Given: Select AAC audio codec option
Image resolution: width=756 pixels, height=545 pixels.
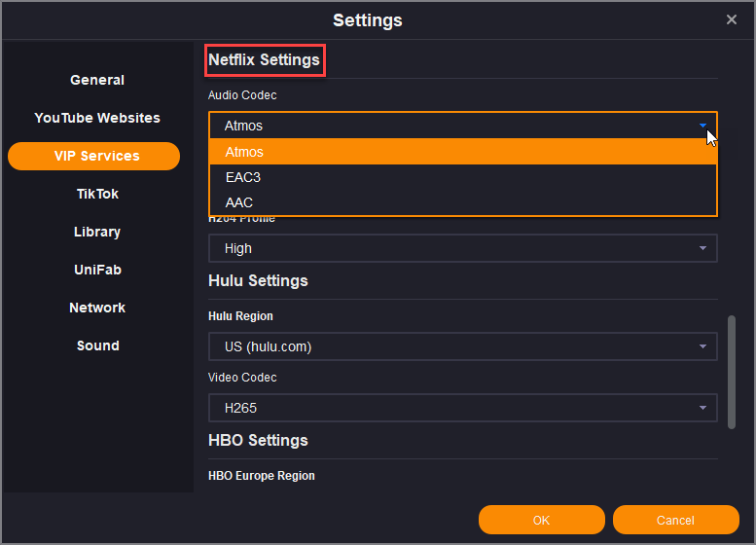Looking at the screenshot, I should pos(463,202).
